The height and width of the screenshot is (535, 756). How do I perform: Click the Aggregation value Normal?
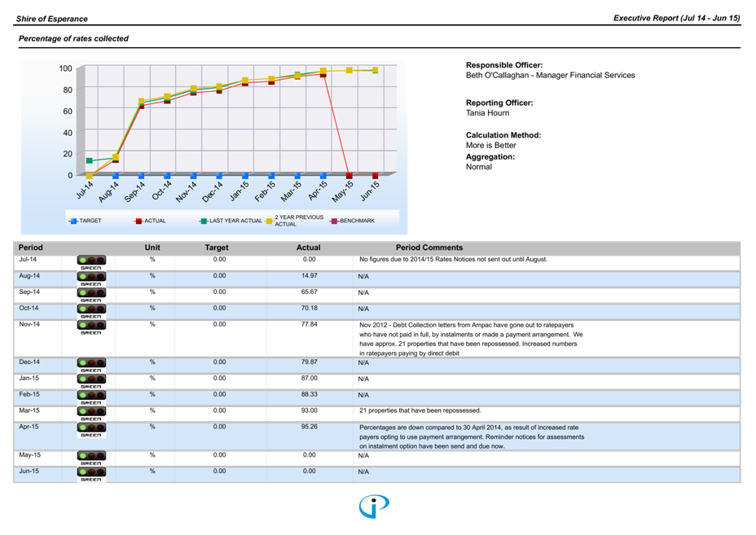click(479, 167)
